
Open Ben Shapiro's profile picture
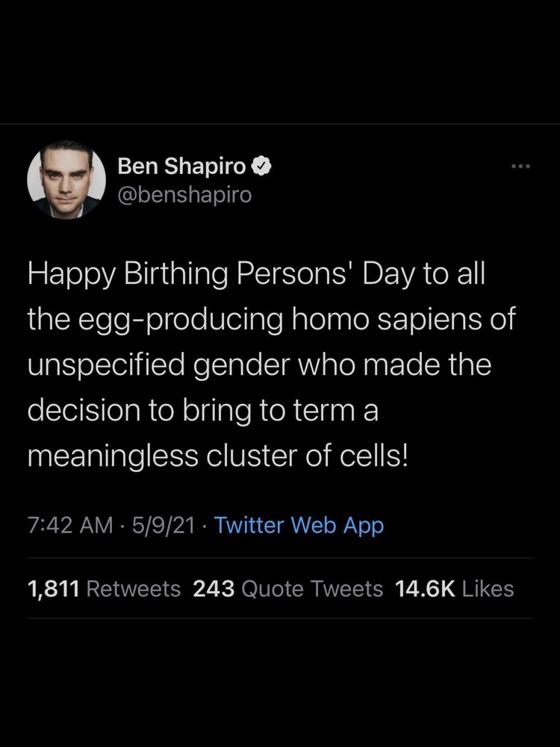[x=65, y=180]
